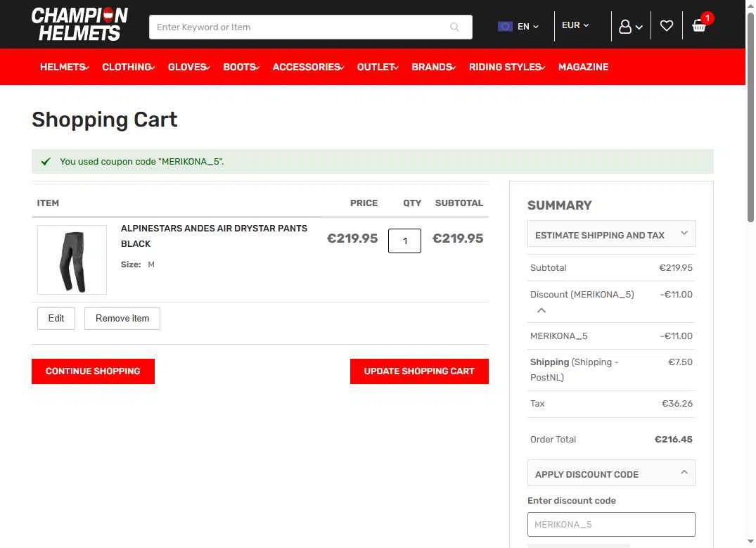
Task: Go to the Magazine page
Action: (584, 67)
